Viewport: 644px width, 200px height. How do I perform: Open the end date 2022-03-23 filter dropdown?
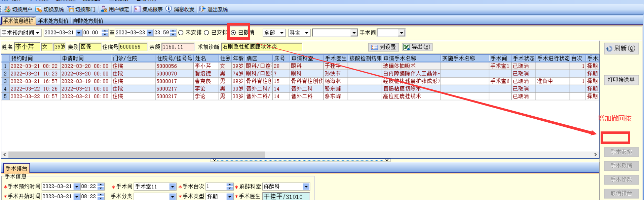(150, 33)
